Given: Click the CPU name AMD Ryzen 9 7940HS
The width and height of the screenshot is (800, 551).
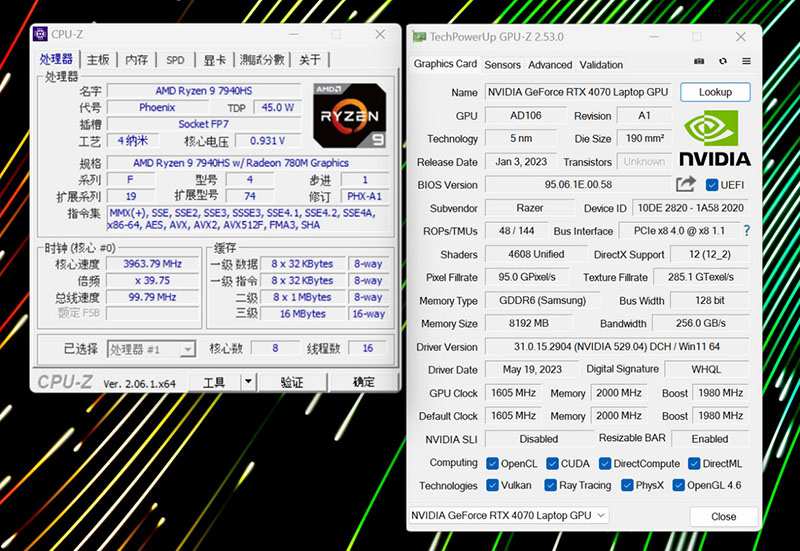Looking at the screenshot, I should click(x=204, y=91).
